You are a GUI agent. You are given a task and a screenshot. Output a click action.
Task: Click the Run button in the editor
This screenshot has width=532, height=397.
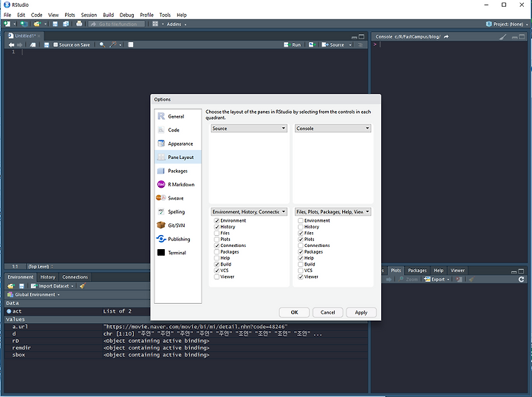293,45
